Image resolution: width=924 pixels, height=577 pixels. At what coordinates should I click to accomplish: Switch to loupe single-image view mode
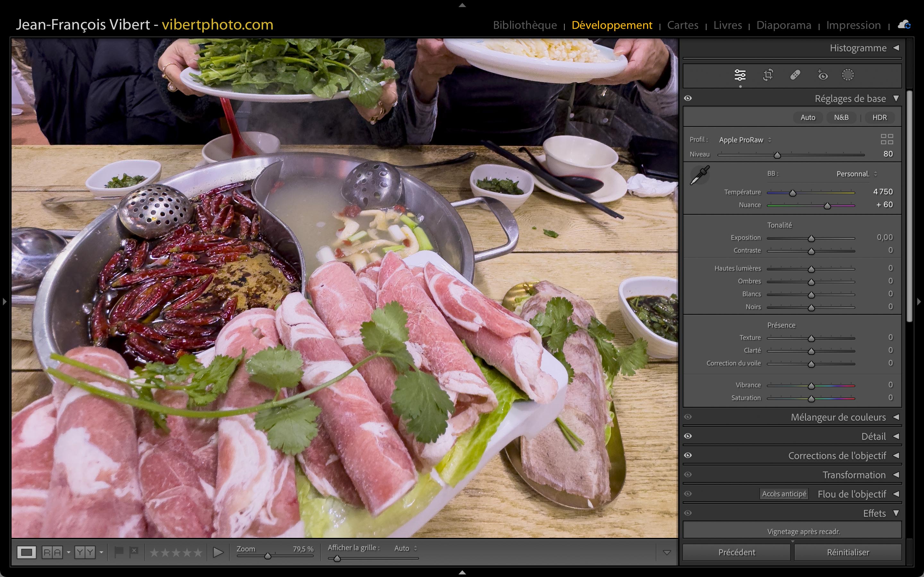[x=26, y=552]
